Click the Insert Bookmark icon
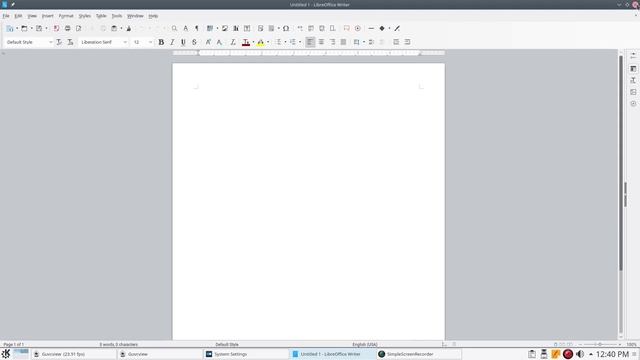The height and width of the screenshot is (360, 640). coord(333,29)
